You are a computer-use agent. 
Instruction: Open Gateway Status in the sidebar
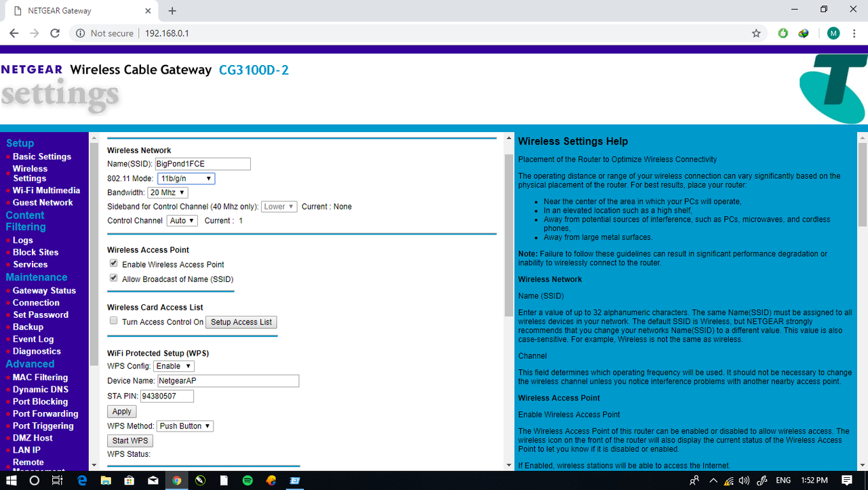(44, 291)
